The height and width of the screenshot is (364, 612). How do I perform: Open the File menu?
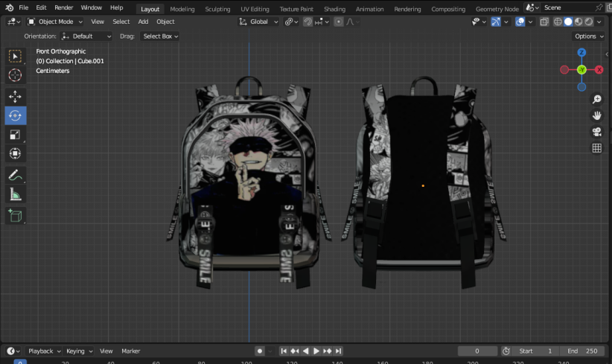23,7
